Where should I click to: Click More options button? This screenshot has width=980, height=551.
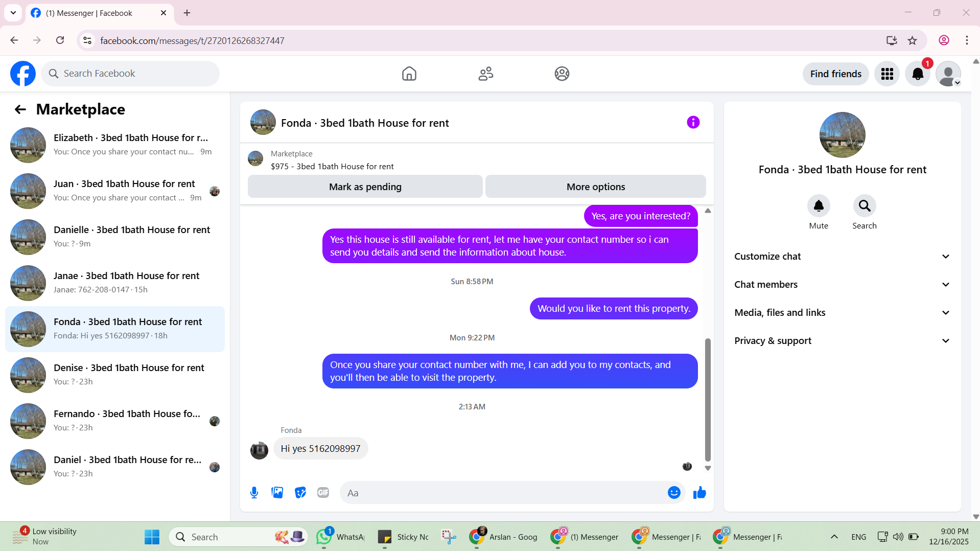(596, 187)
